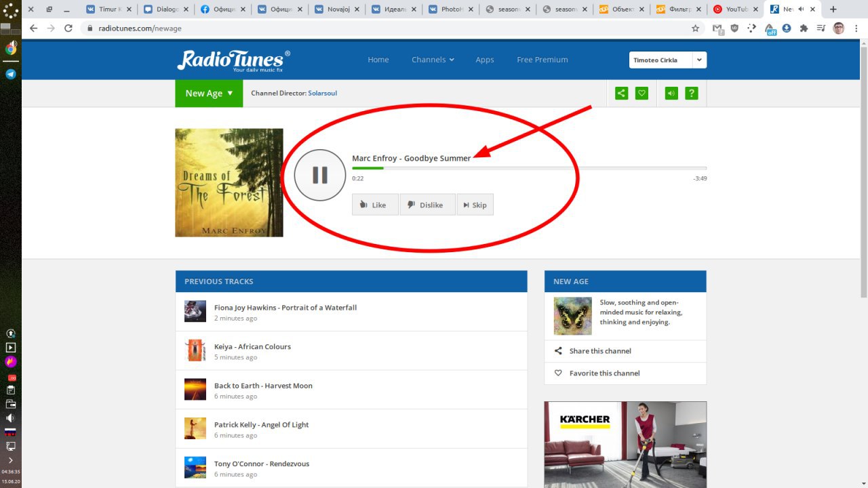Open the share channel icon in toolbar
Viewport: 868px width, 488px height.
point(621,94)
